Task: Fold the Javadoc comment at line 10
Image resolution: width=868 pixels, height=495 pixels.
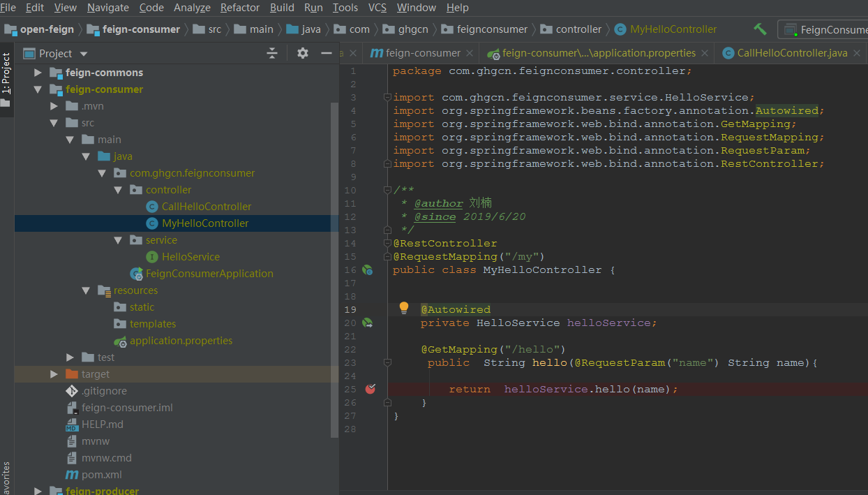Action: coord(387,190)
